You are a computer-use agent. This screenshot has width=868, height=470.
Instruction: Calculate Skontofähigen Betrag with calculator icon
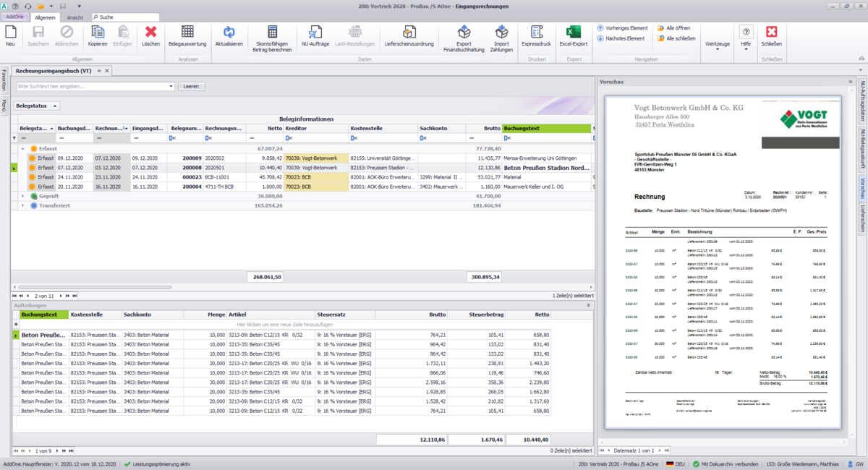click(x=273, y=33)
